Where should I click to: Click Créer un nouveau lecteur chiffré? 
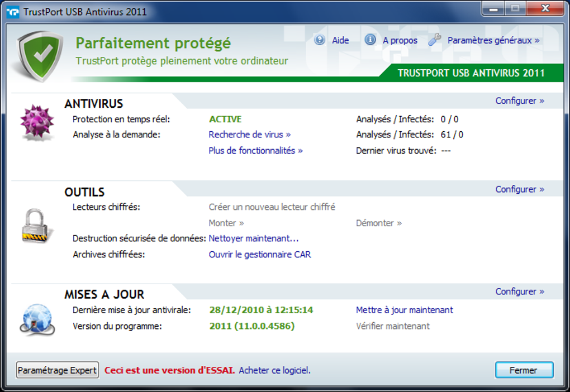coord(272,207)
